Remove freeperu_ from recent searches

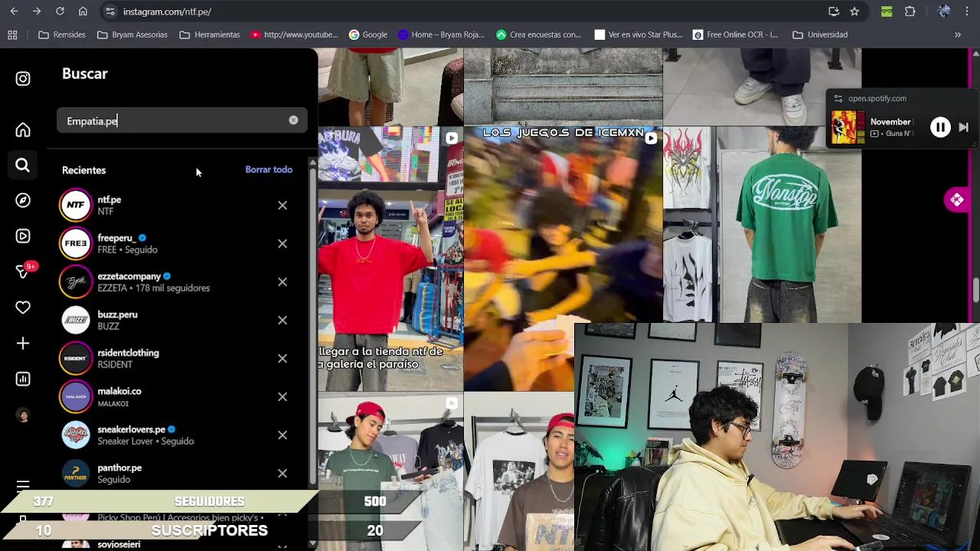coord(283,243)
